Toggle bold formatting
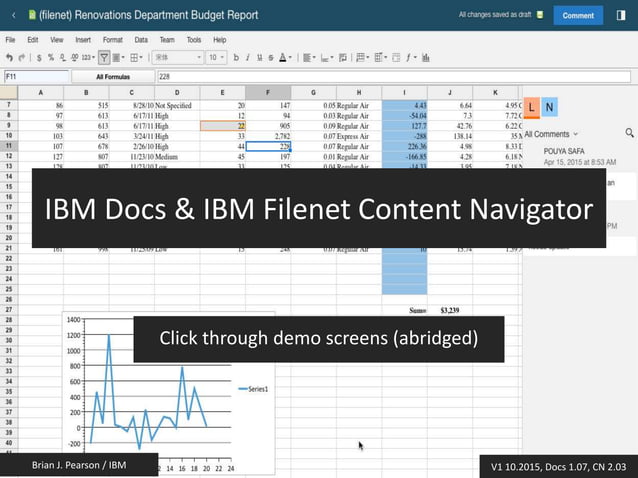The width and height of the screenshot is (638, 478). [x=236, y=58]
